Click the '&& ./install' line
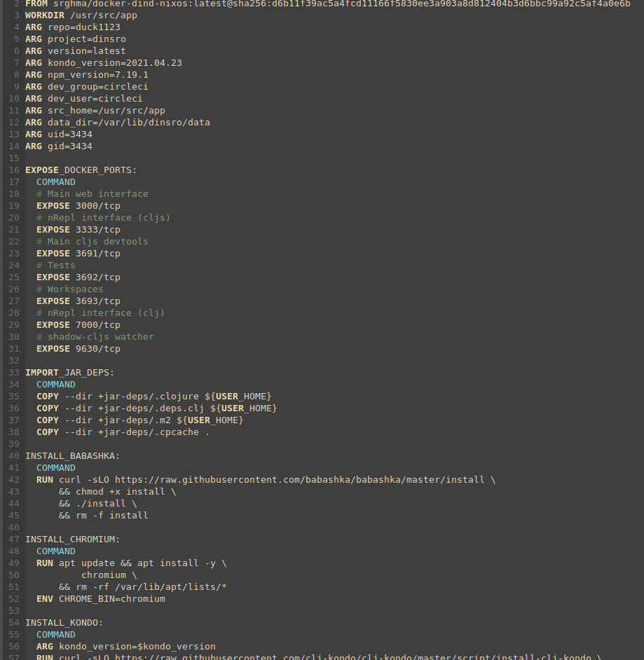The image size is (644, 660). pos(98,504)
